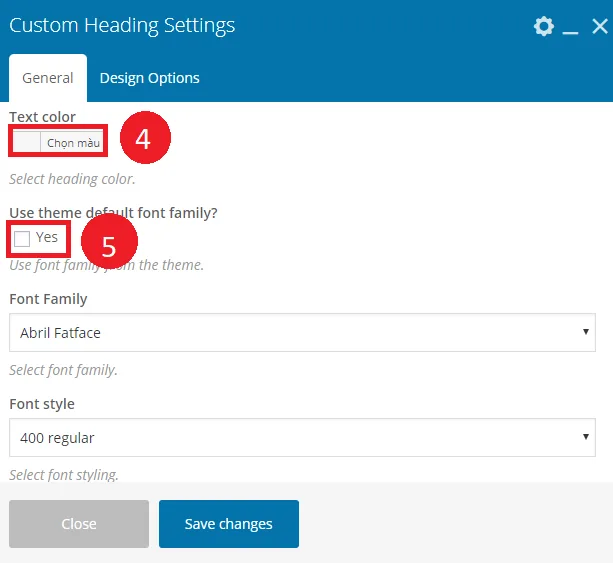Switch to the Design Options tab

click(149, 78)
